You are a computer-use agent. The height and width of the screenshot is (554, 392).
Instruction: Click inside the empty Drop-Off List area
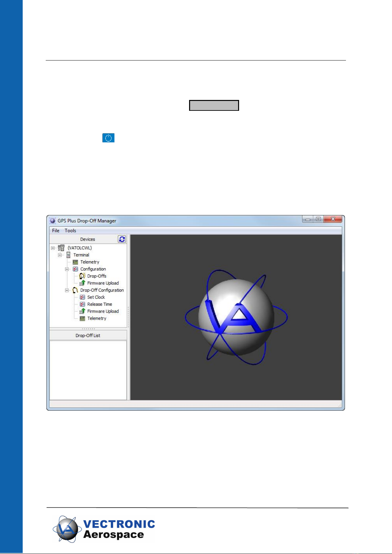pyautogui.click(x=88, y=370)
